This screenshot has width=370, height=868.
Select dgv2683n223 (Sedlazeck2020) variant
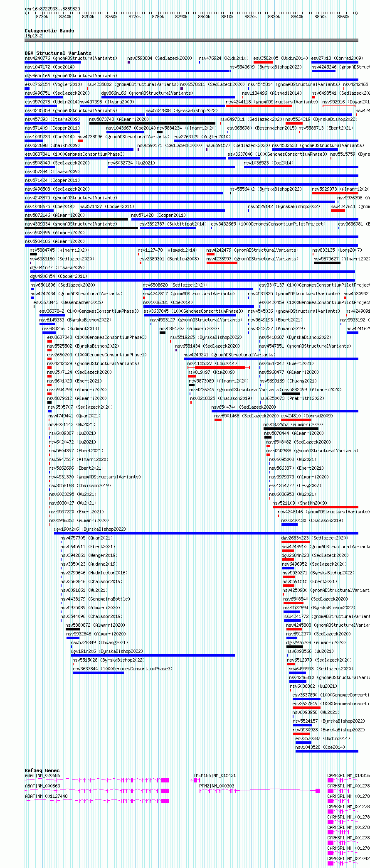point(315,538)
